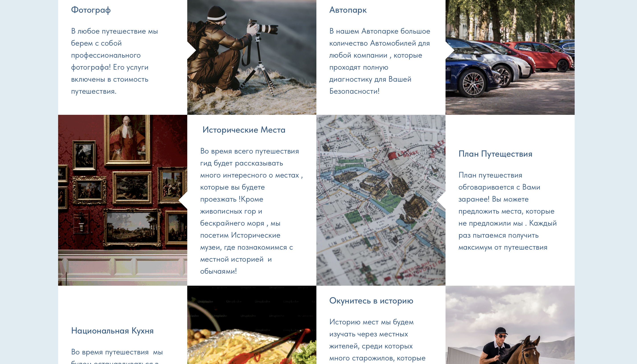Click the Фотограф heading

[91, 10]
